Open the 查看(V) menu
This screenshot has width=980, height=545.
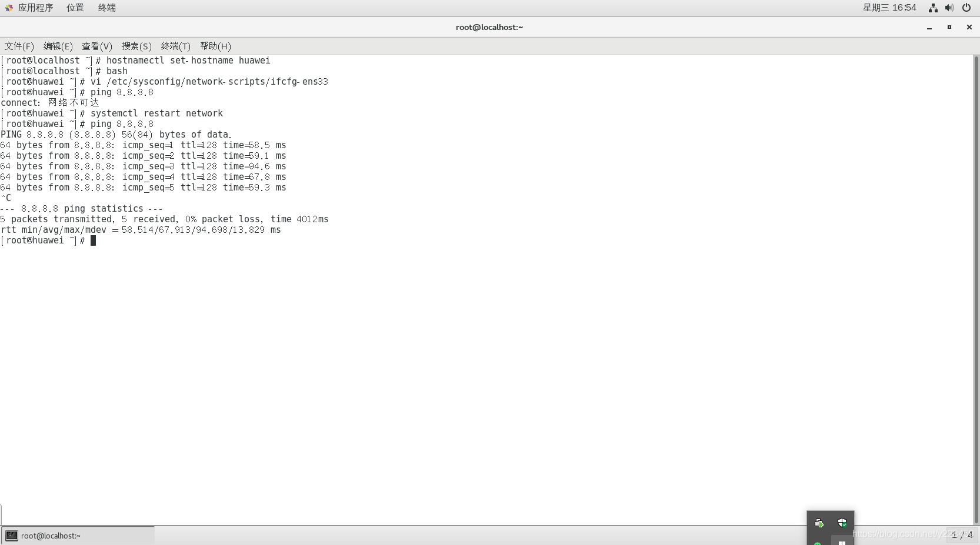pos(97,46)
